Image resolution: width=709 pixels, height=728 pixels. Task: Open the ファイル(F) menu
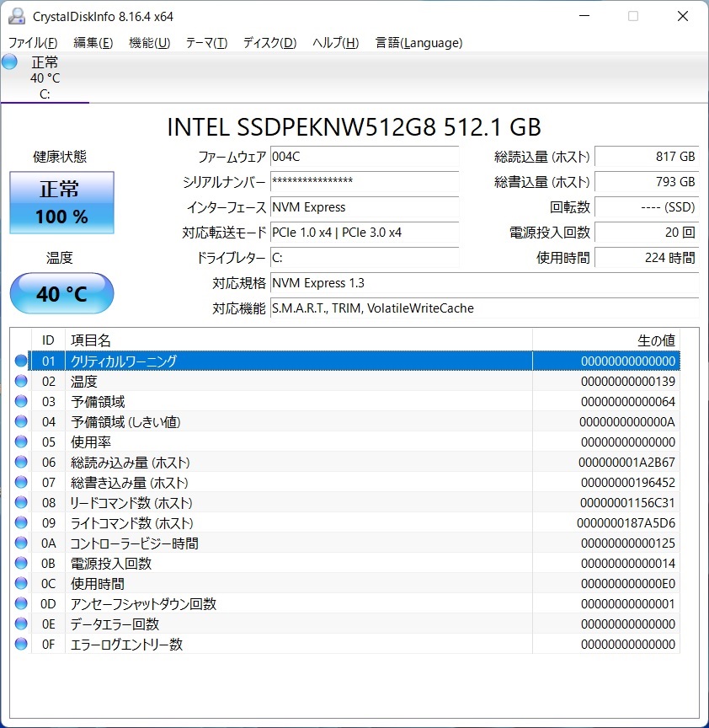click(33, 43)
